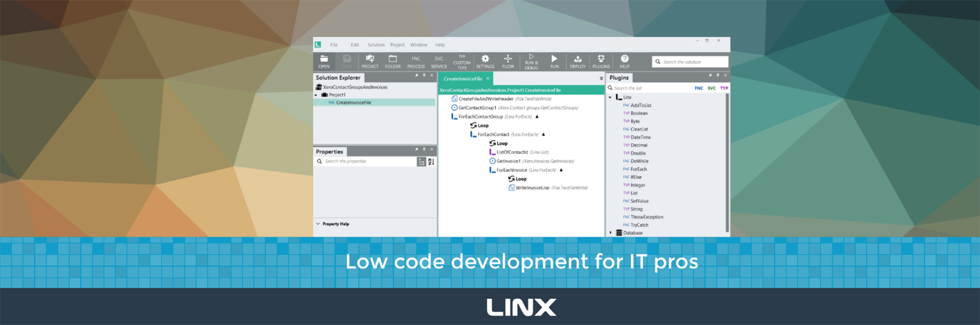980x325 pixels.
Task: Open the Solution menu
Action: pyautogui.click(x=376, y=45)
